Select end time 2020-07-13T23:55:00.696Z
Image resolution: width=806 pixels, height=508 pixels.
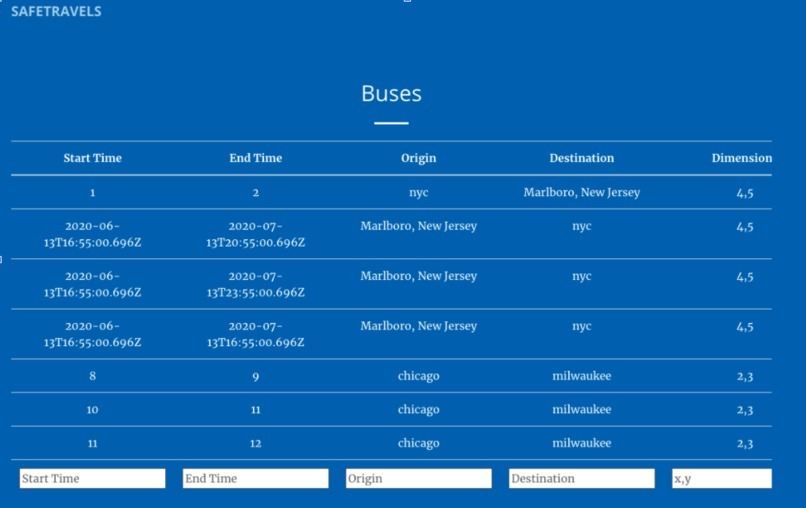coord(255,284)
